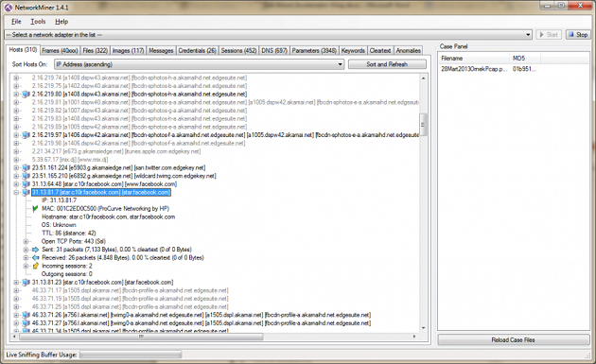This screenshot has height=364, width=596.
Task: Open the Help menu
Action: tap(61, 22)
